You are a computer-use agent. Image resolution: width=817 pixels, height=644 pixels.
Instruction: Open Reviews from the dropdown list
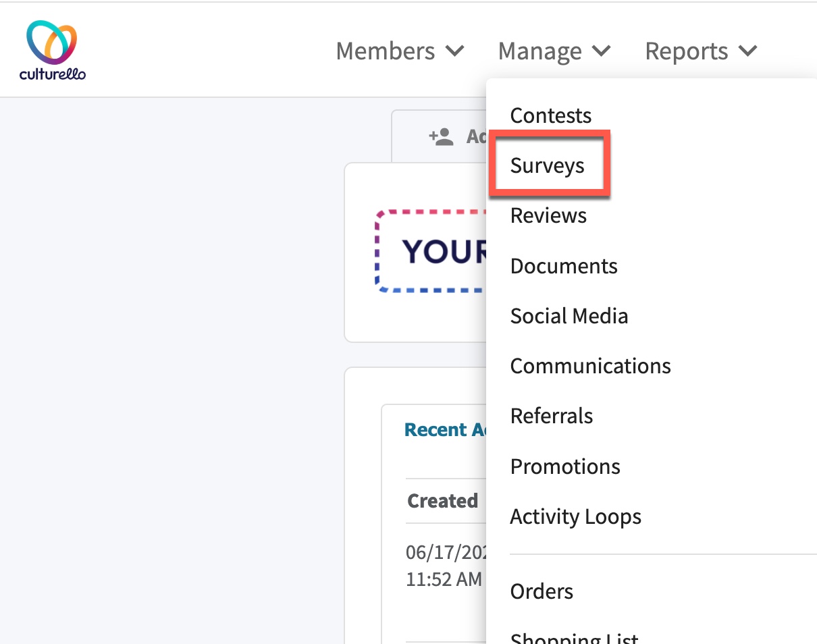[548, 215]
